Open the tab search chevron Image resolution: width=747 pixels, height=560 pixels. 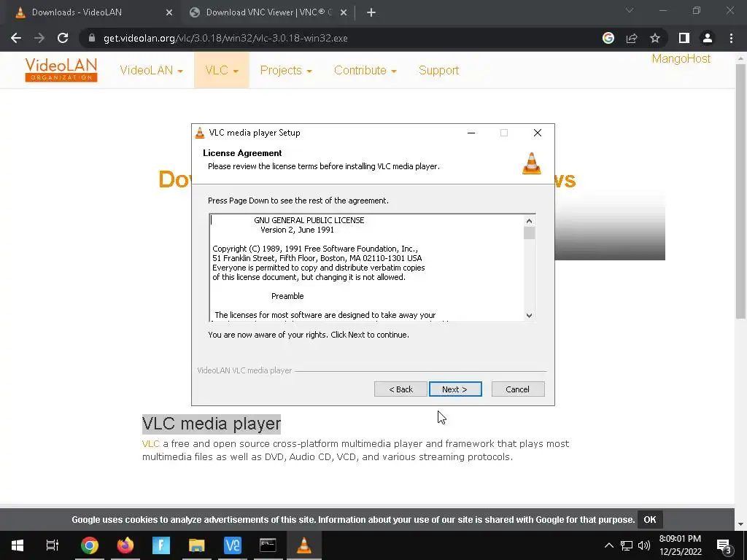click(x=630, y=10)
